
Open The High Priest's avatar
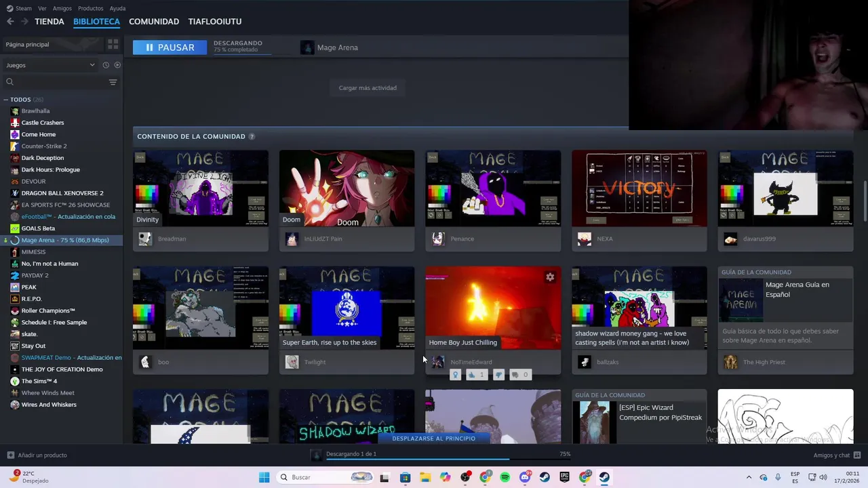click(730, 362)
